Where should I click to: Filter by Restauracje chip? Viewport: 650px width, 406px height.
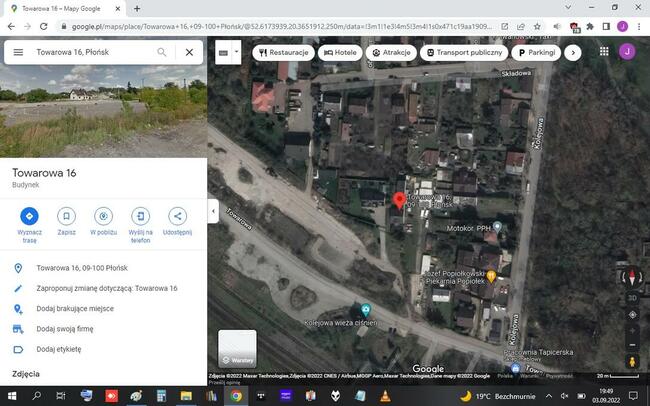284,53
